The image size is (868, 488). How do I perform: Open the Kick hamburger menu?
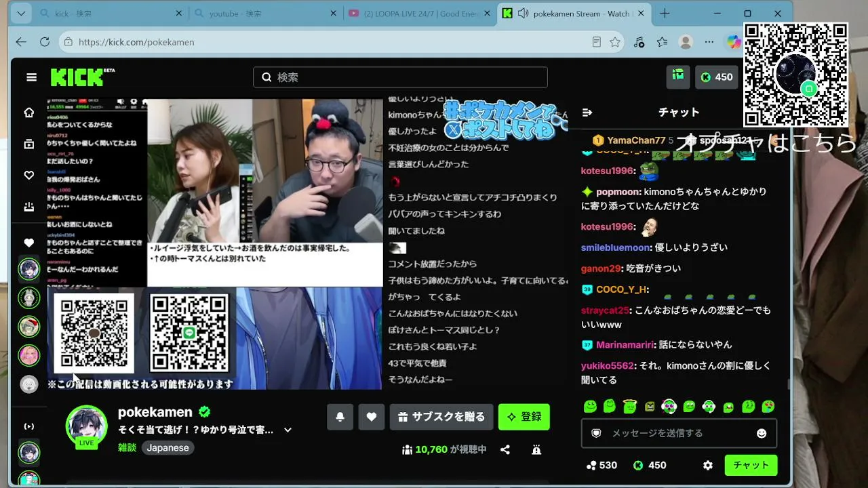(31, 77)
